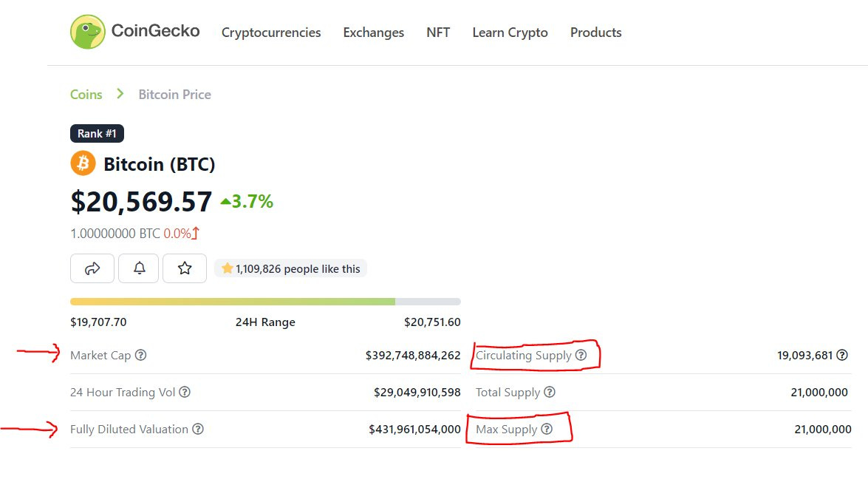Click the CoinGecko gecko logo icon
Screen dimensions: 868x485
(87, 32)
